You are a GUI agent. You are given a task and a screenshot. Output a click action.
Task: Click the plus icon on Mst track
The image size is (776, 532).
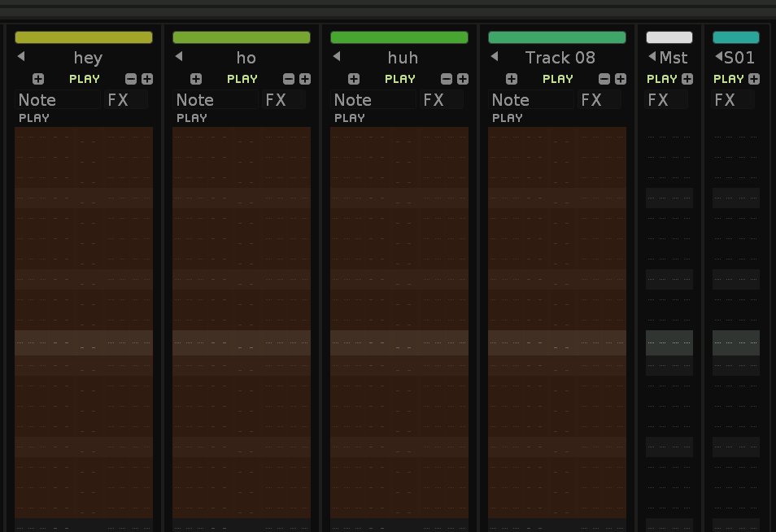click(687, 79)
